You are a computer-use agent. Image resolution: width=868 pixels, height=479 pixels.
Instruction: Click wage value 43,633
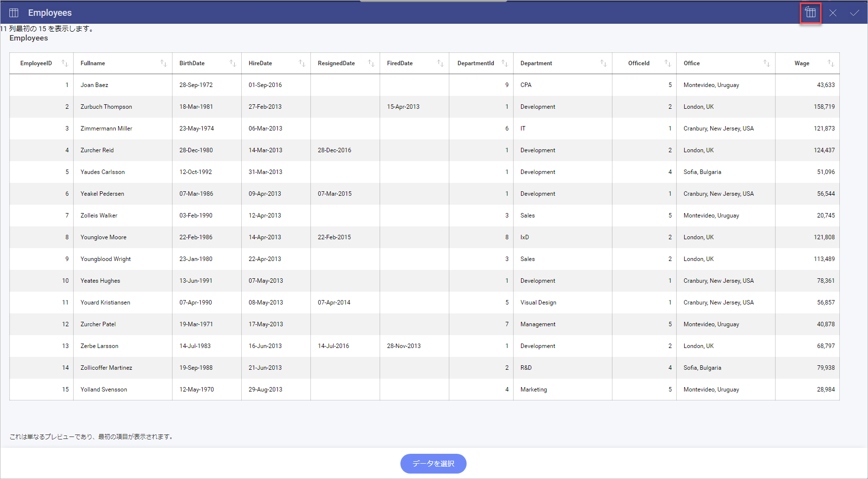pyautogui.click(x=826, y=85)
